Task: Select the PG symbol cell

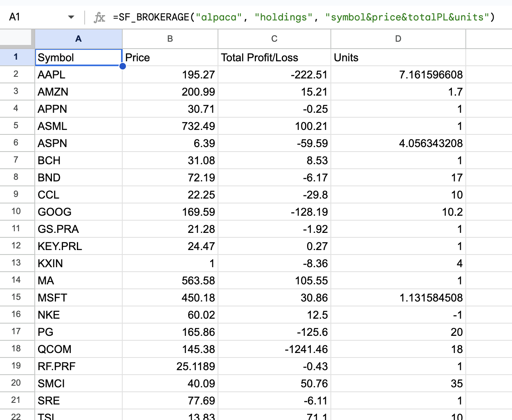Action: click(79, 332)
